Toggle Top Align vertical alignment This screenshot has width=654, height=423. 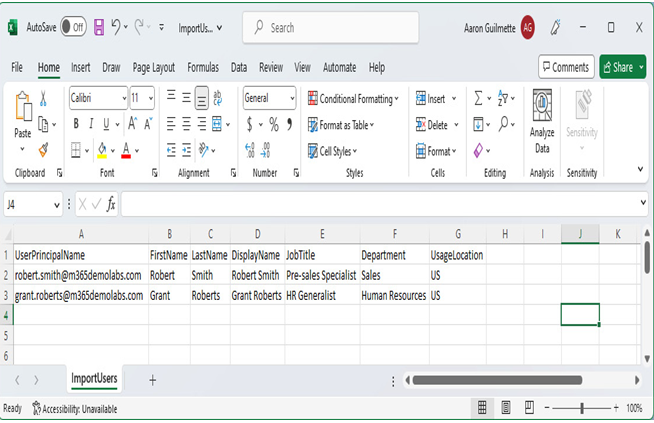coord(171,96)
